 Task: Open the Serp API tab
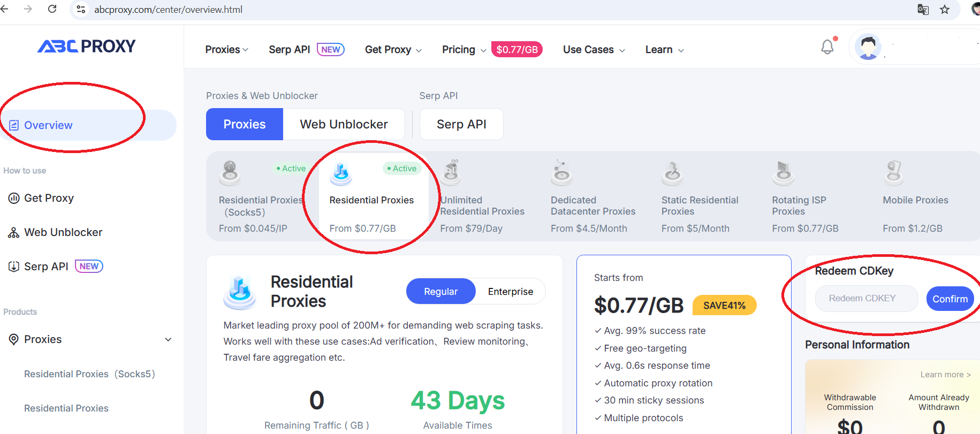pos(461,124)
